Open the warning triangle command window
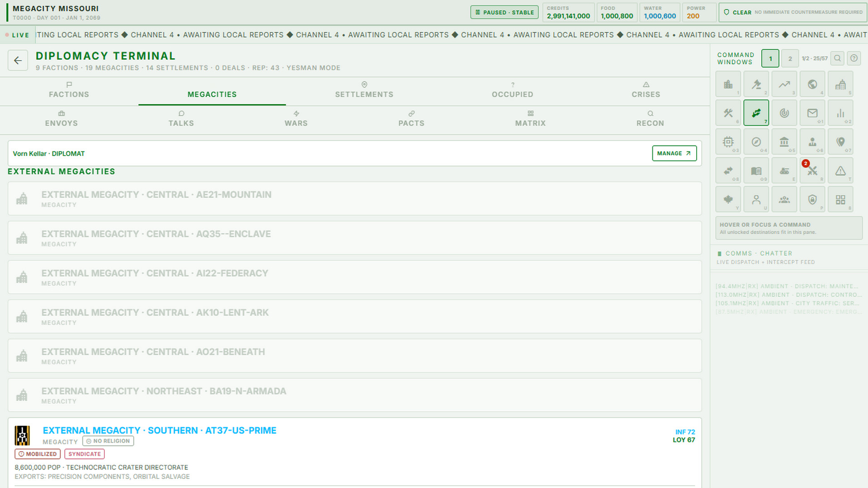Viewport: 868px width, 488px height. [x=840, y=171]
